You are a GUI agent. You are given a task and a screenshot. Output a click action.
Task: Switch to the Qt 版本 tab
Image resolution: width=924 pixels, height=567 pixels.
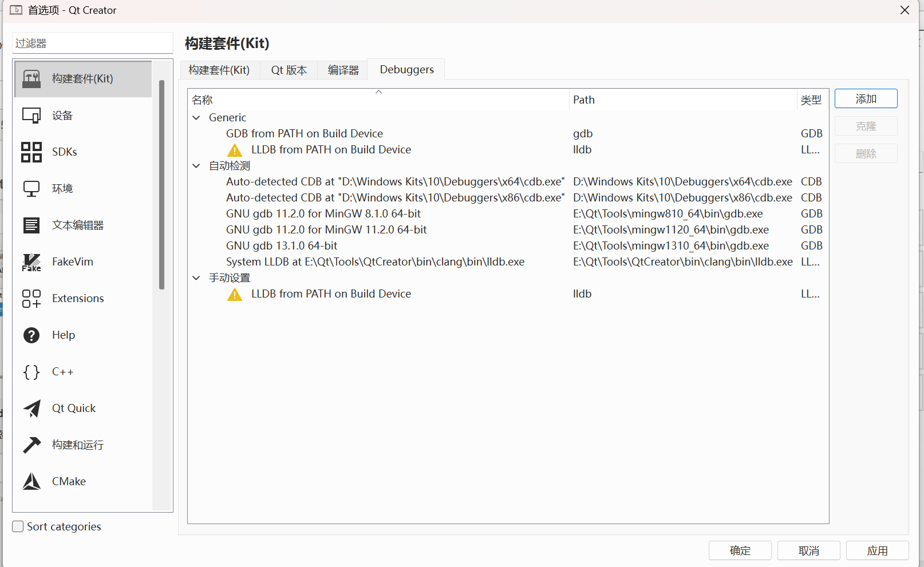pos(289,70)
